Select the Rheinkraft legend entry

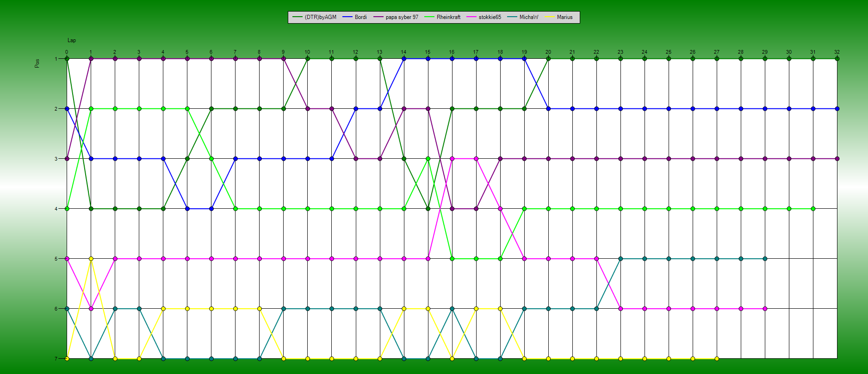[x=448, y=17]
